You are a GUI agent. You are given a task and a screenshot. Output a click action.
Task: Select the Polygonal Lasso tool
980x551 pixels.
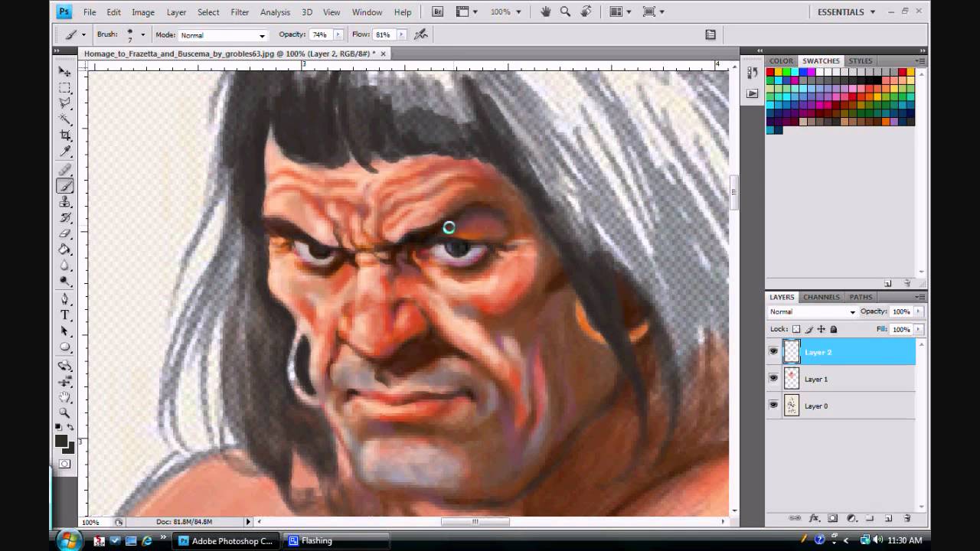(65, 103)
